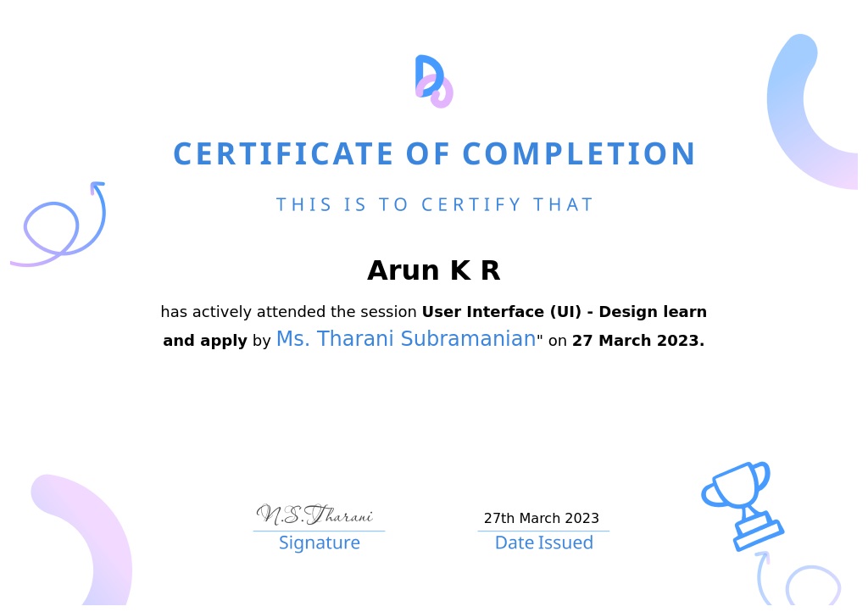Click the bold '27 March 2023.' session date

(x=637, y=341)
